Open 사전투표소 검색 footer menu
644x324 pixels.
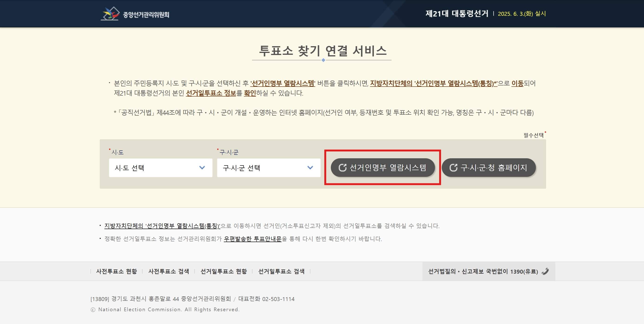(x=169, y=271)
